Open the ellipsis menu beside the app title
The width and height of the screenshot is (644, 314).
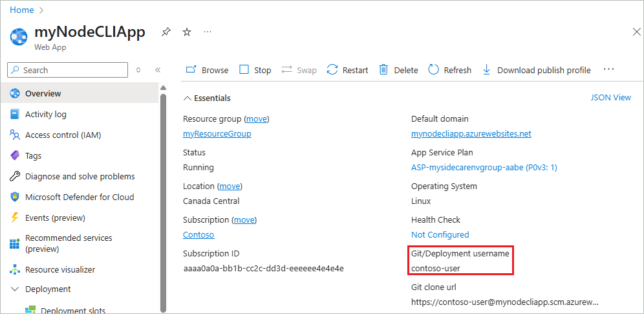click(208, 32)
